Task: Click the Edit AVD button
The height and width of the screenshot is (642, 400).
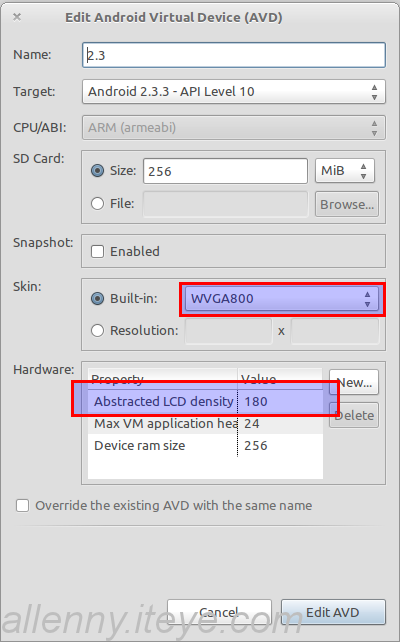Action: (333, 612)
